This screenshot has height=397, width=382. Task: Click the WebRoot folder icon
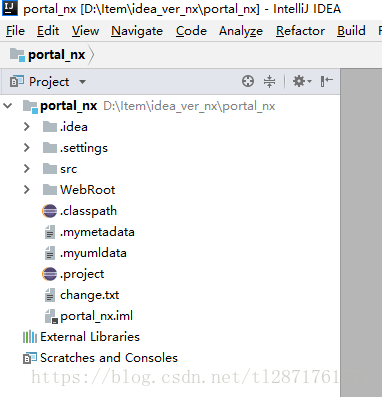[x=50, y=190]
